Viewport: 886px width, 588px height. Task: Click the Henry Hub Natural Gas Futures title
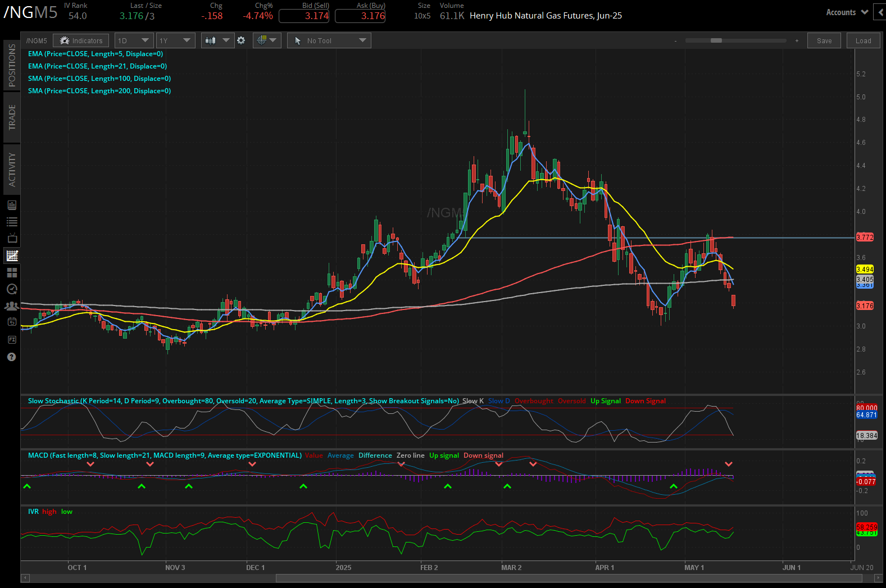546,16
